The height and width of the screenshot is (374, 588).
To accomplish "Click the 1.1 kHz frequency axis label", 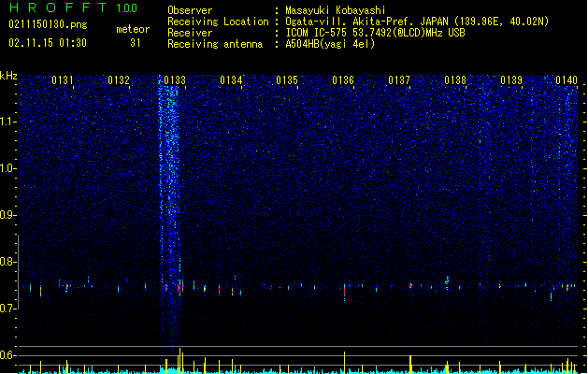I will coord(8,122).
